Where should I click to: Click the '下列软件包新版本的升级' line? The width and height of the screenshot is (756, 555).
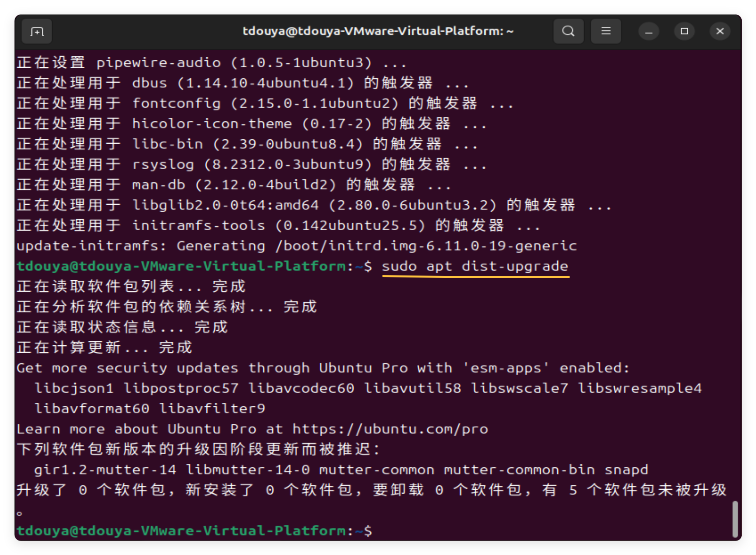[198, 450]
